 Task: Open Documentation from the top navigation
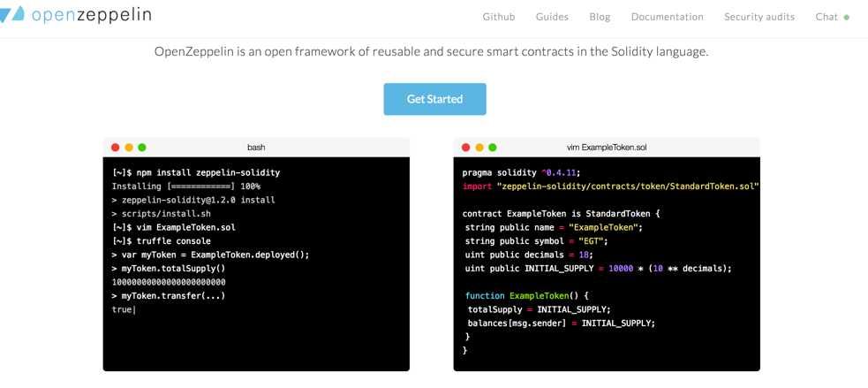(x=667, y=17)
